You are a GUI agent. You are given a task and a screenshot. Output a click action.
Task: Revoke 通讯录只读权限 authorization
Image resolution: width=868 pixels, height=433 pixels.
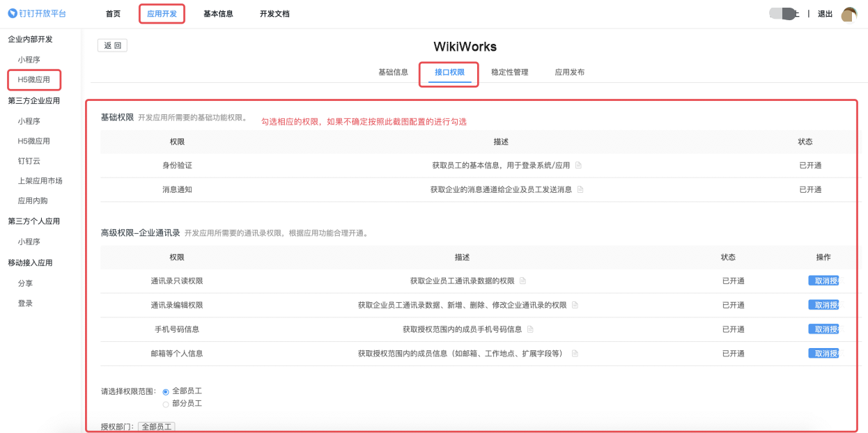tap(823, 281)
